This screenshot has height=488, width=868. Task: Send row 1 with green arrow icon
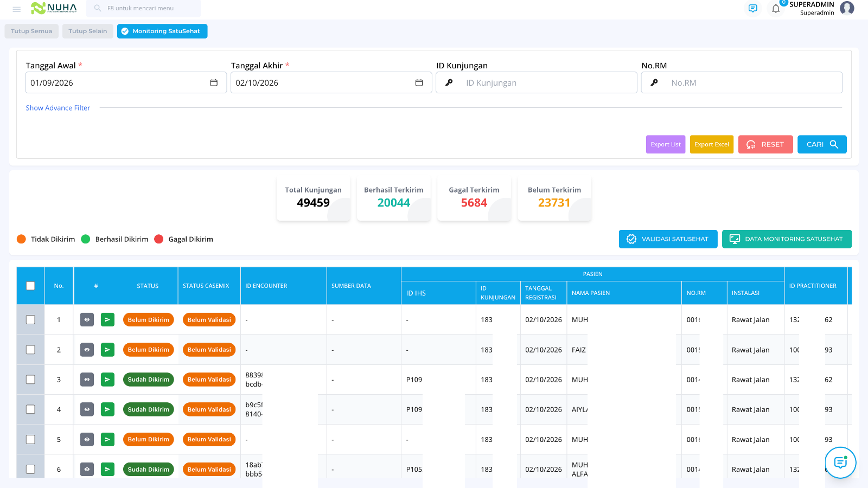click(x=107, y=320)
